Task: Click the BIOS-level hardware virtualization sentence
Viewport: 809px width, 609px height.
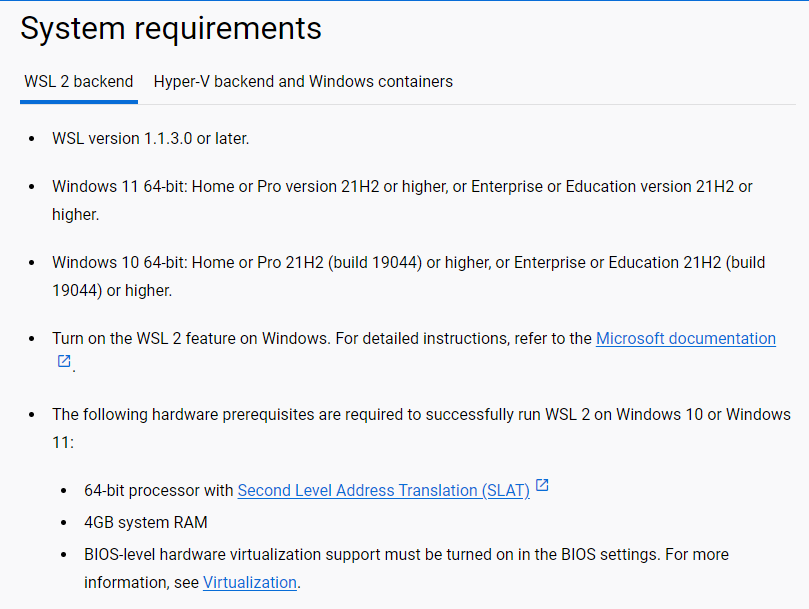Action: [x=400, y=554]
